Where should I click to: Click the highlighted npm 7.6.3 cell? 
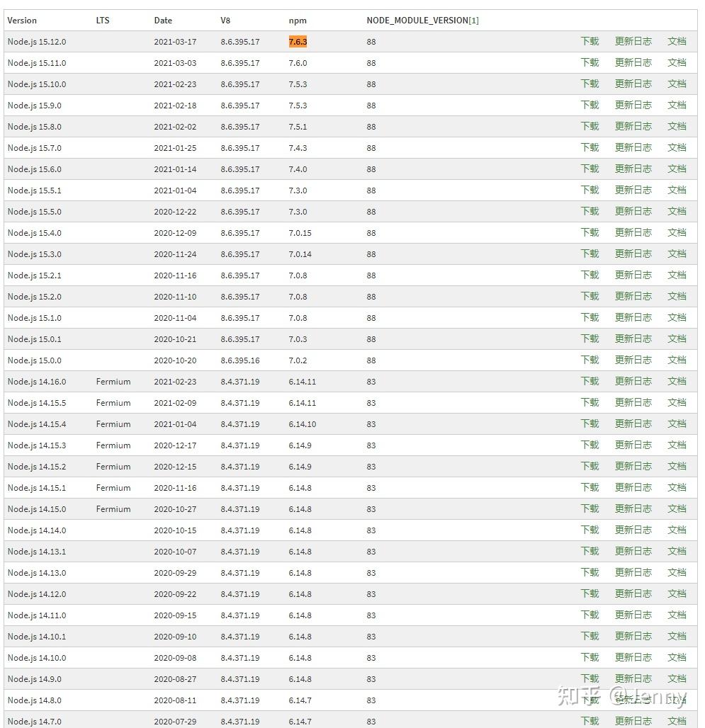(298, 42)
